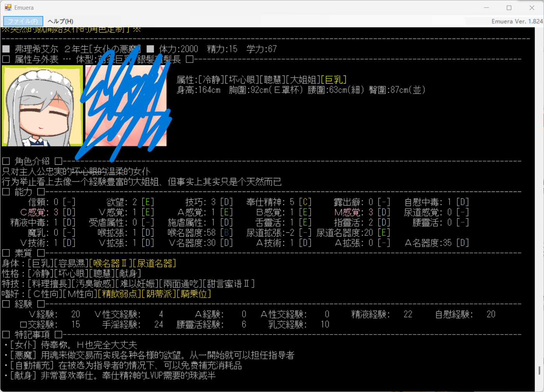
Task: Open the ヘルプ(H) menu
Action: click(x=60, y=21)
